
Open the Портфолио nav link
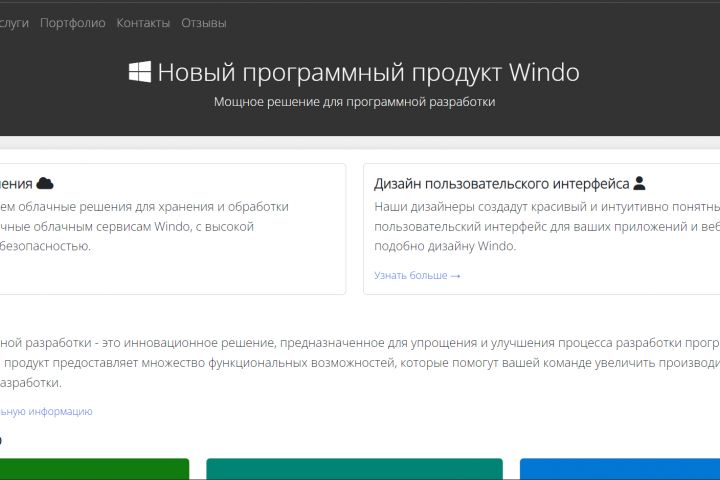click(73, 23)
